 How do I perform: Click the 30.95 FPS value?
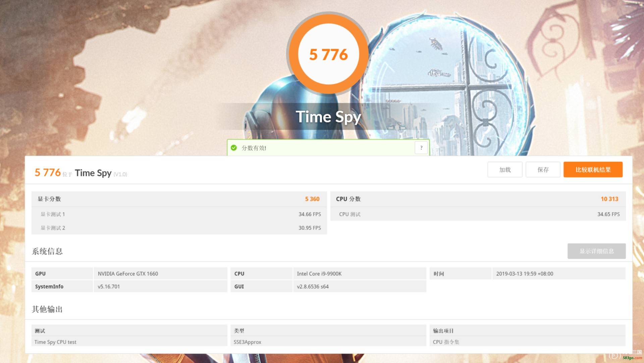310,228
